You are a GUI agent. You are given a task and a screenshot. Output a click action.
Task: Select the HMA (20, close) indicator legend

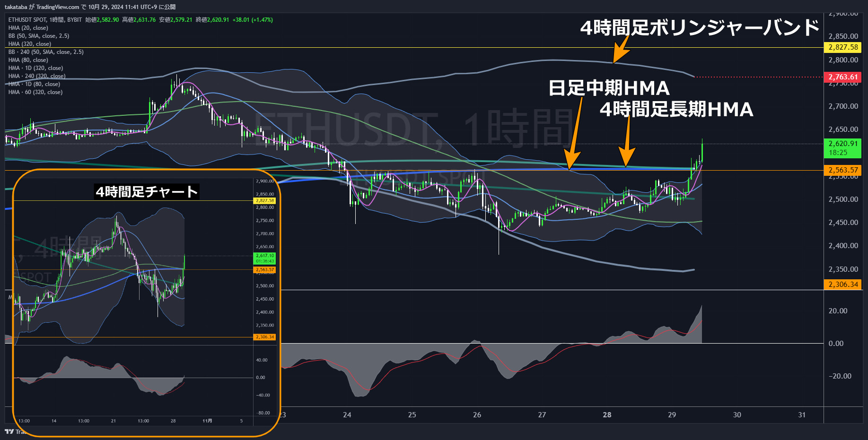coord(28,28)
